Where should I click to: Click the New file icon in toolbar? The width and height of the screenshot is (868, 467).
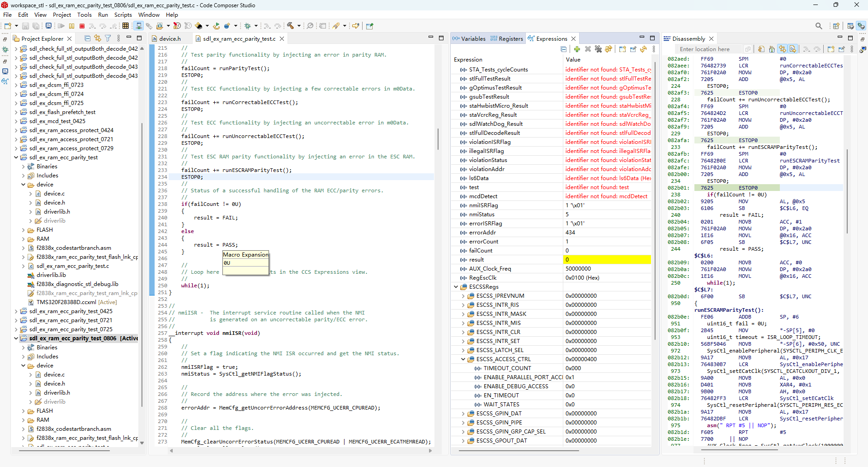point(8,26)
